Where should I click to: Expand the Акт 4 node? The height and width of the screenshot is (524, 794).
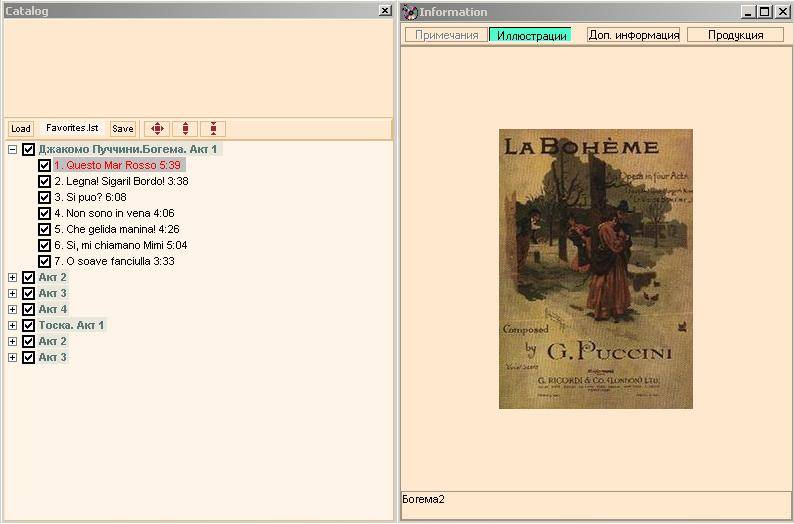pyautogui.click(x=13, y=309)
